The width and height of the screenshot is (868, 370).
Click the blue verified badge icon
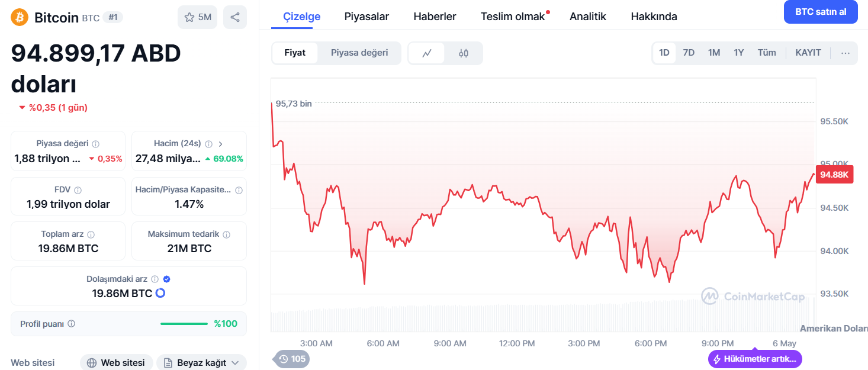(x=167, y=279)
